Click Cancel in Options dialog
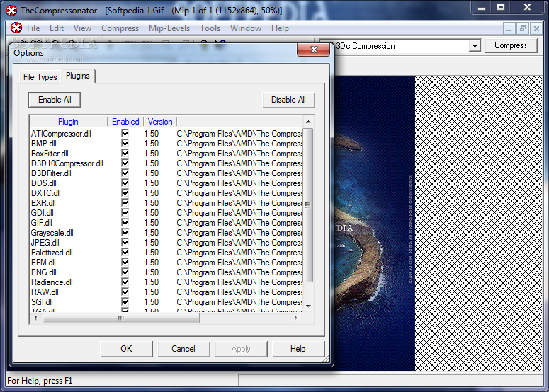 [183, 349]
